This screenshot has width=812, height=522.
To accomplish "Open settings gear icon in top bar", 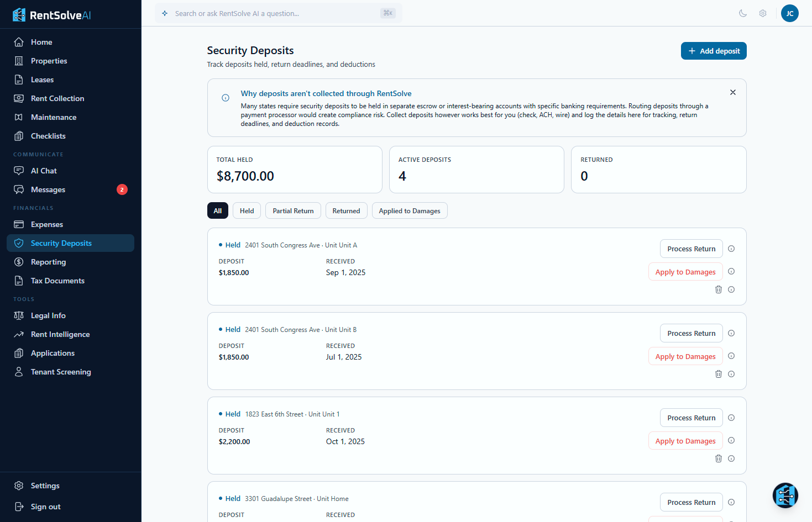I will (763, 13).
